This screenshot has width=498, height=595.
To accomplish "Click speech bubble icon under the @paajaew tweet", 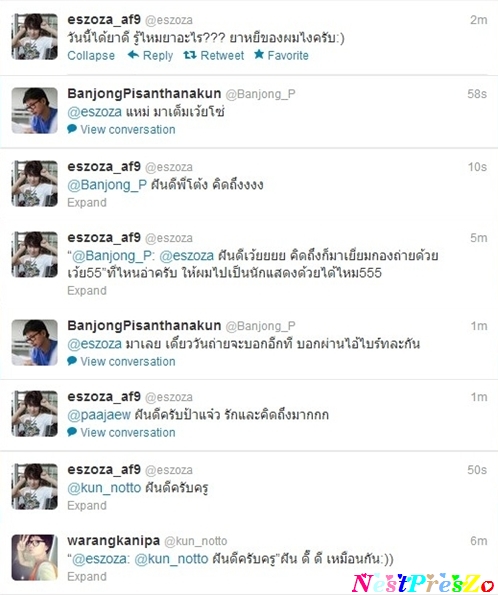I will tap(72, 432).
